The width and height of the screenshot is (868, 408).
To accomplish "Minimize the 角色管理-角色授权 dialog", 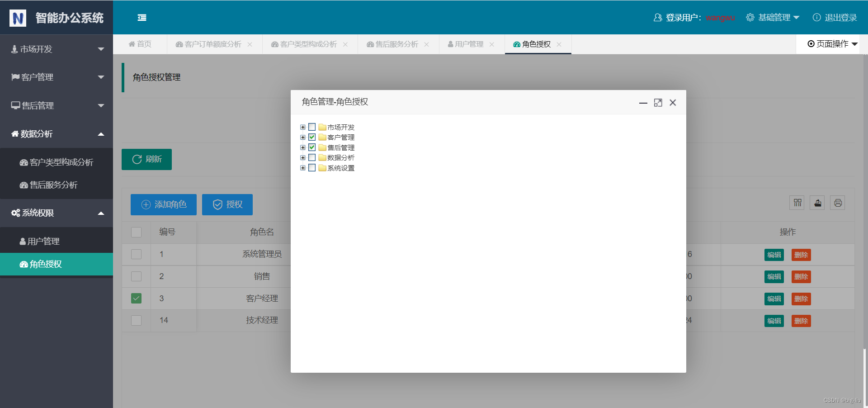I will tap(643, 103).
